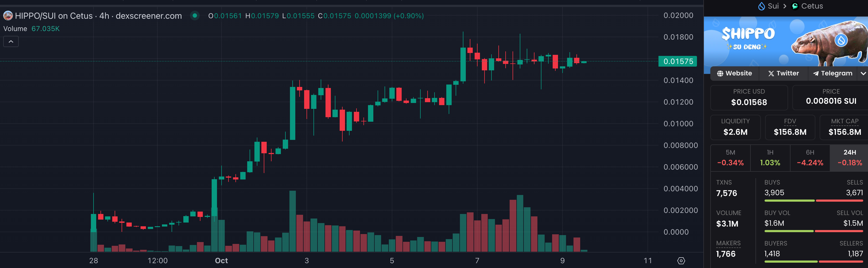This screenshot has height=268, width=868.
Task: Click the green buys progress bar
Action: 789,201
